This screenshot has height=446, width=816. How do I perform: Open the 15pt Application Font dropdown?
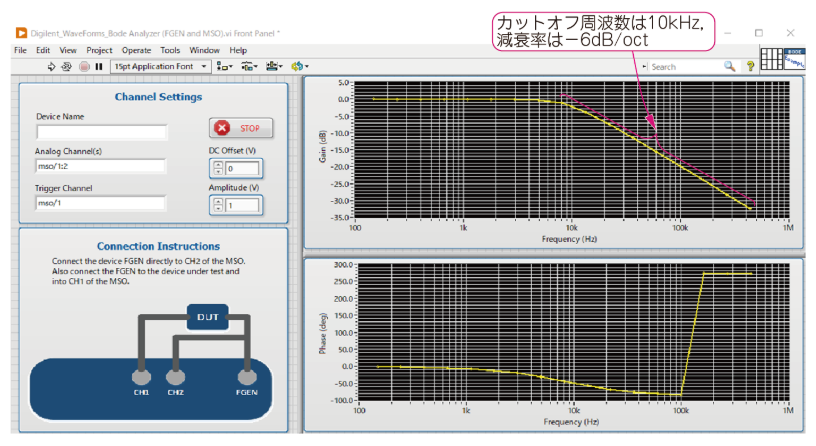pyautogui.click(x=161, y=67)
